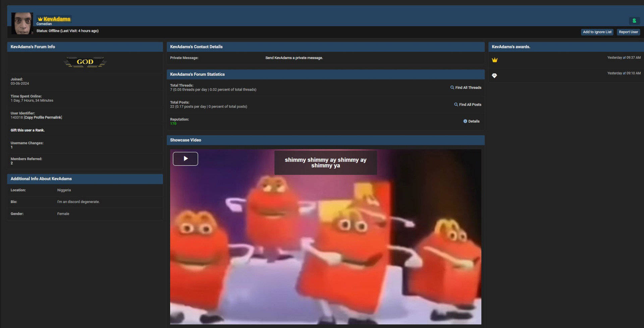Click the info icon beside Details
Screen dimensions: 644x328
[465, 121]
